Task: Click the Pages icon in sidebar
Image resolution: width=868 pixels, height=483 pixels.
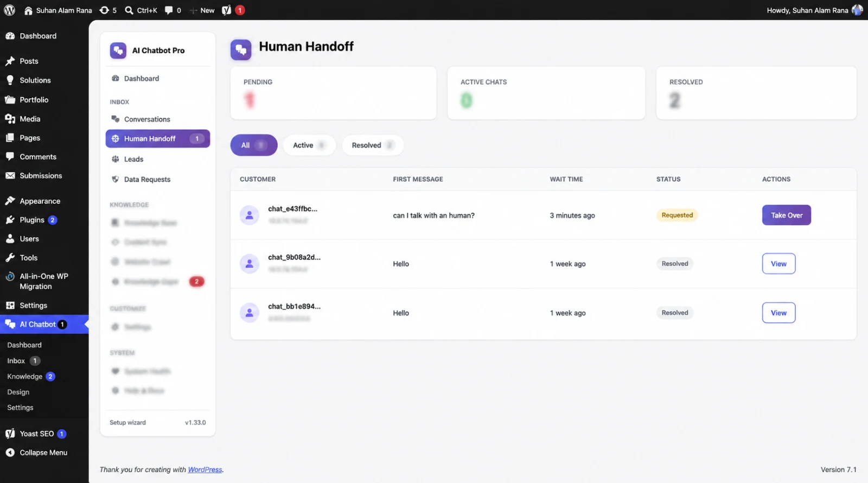Action: [x=10, y=138]
